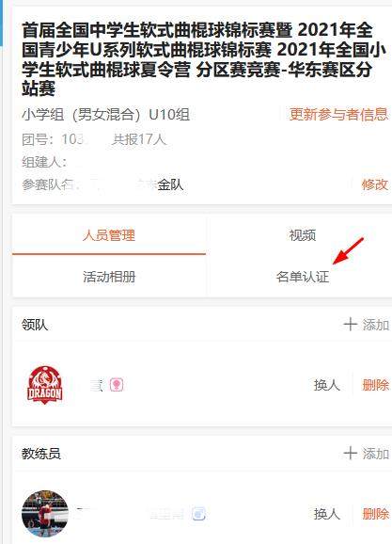392x544 pixels.
Task: Click the plus icon beside 教练员 添加
Action: click(x=350, y=453)
